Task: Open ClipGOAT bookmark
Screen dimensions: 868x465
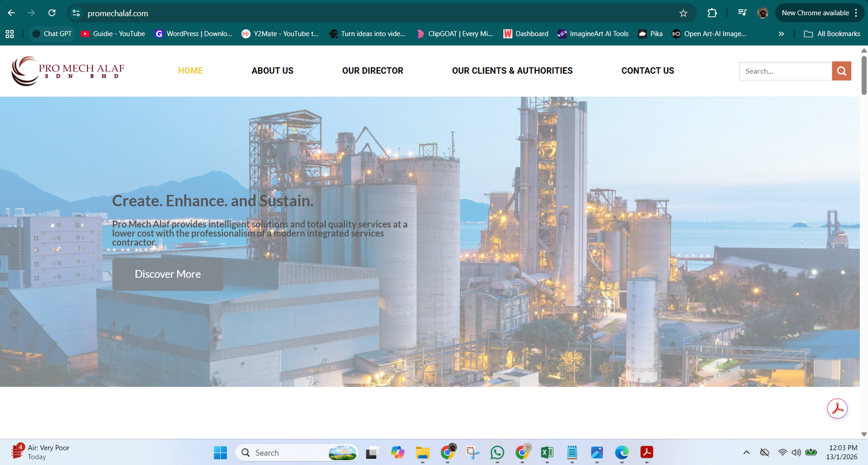Action: [x=455, y=34]
